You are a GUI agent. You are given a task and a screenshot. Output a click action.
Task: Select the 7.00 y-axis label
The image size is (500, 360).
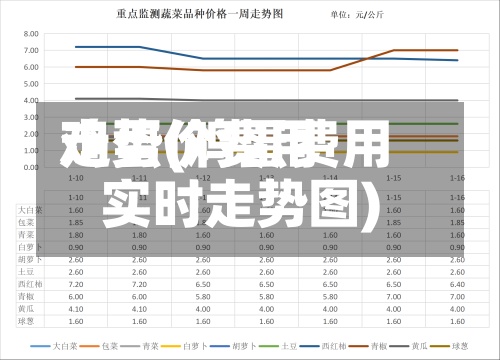tap(31, 50)
